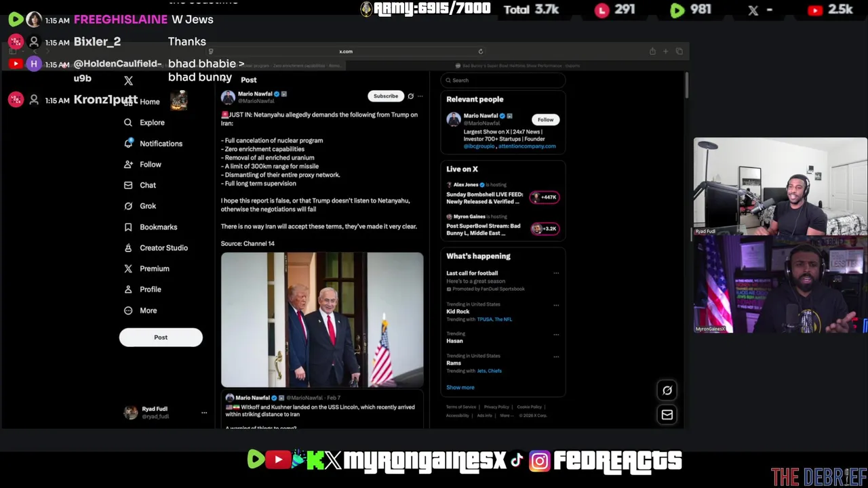Click Show more under What's happening
The image size is (868, 488).
(x=460, y=388)
